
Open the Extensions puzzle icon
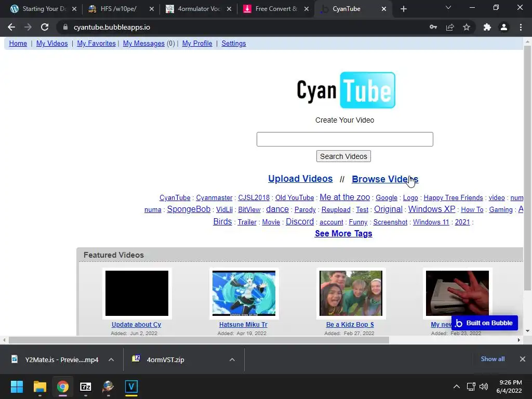(487, 27)
